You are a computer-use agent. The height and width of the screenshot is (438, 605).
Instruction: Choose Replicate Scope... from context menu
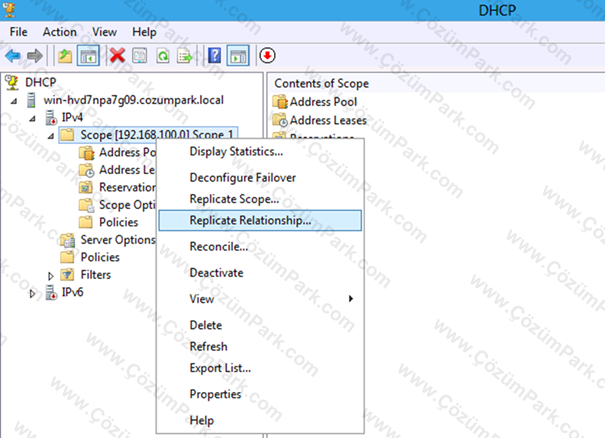pos(260,199)
